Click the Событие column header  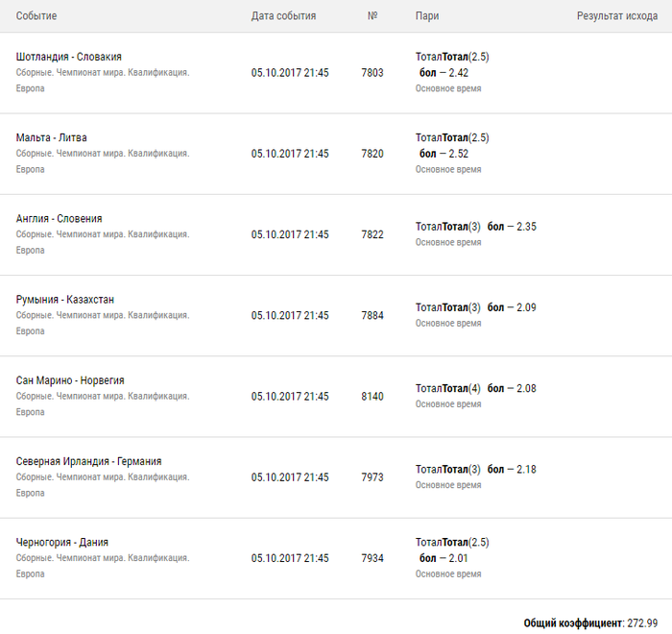pyautogui.click(x=36, y=16)
